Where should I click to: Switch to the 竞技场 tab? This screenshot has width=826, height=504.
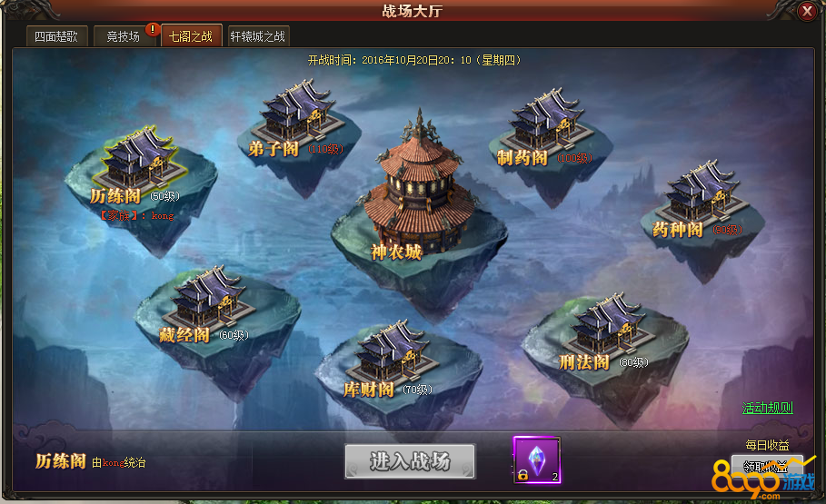pos(124,36)
